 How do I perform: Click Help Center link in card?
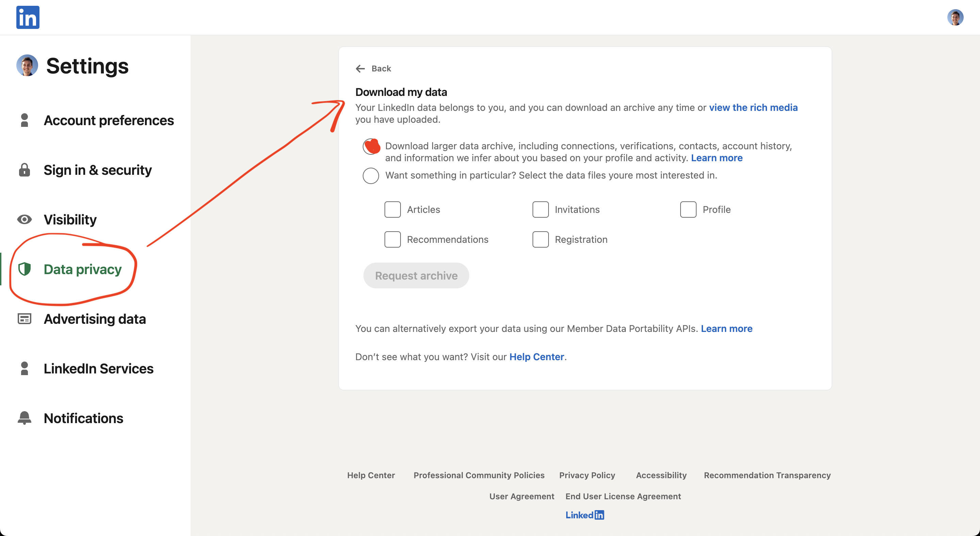pyautogui.click(x=536, y=356)
